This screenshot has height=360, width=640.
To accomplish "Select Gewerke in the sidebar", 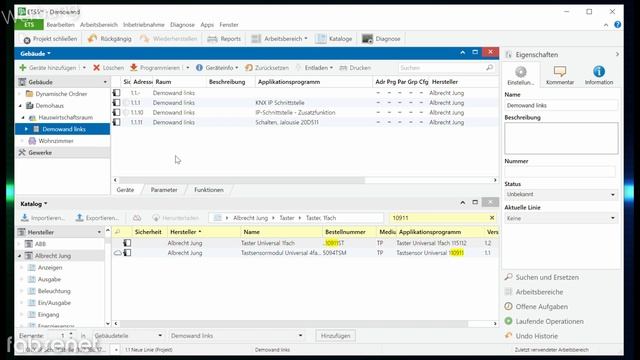I will [x=40, y=153].
